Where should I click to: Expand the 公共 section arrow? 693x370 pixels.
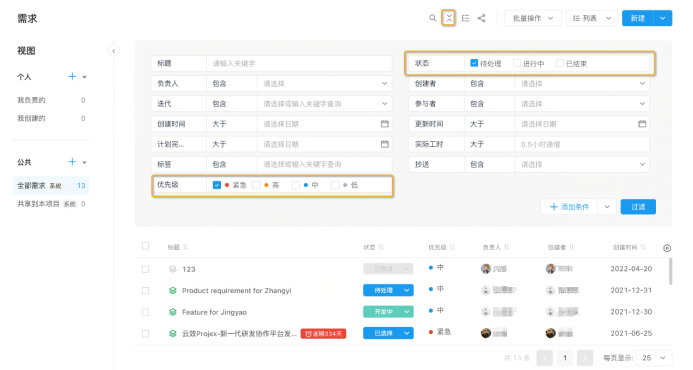[84, 162]
